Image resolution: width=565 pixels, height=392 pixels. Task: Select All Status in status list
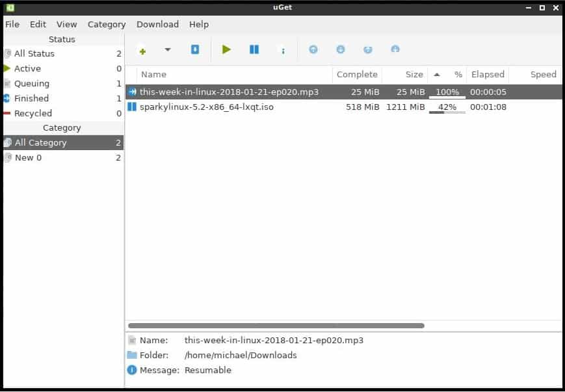point(64,54)
